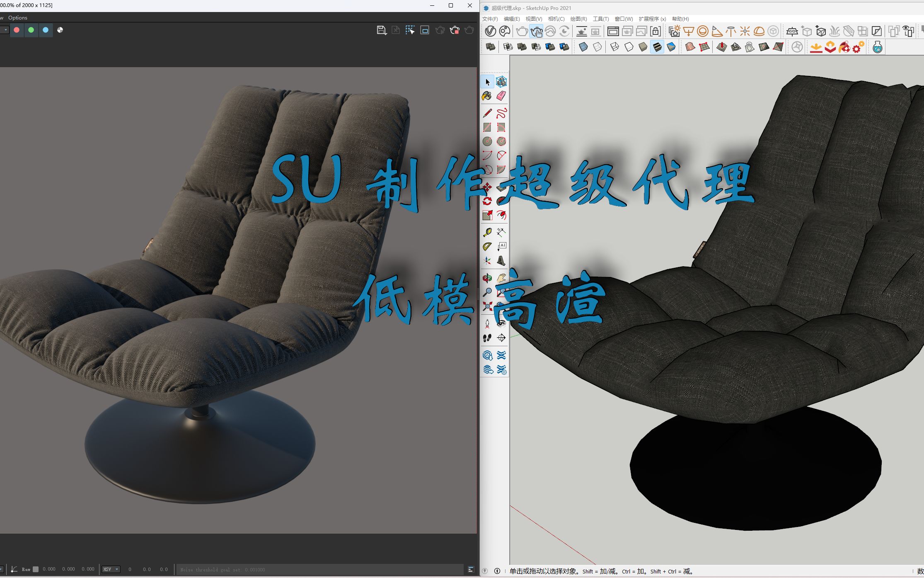Toggle the red channel in frame buffer

click(x=17, y=30)
